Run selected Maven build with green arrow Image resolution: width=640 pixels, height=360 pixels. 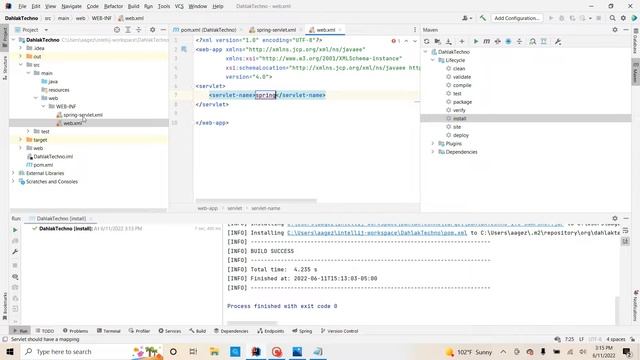pyautogui.click(x=476, y=42)
